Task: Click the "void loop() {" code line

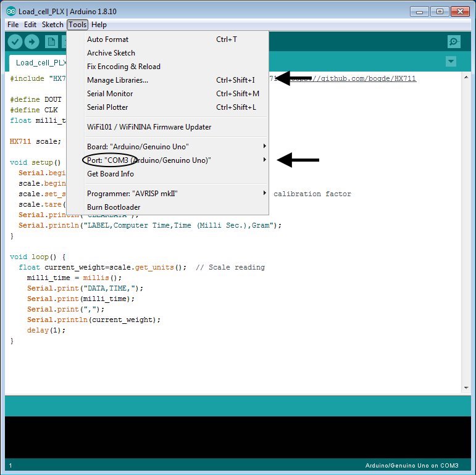Action: point(38,257)
